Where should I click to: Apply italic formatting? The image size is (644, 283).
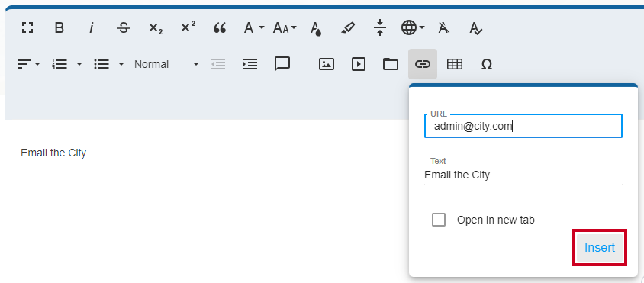click(x=92, y=28)
